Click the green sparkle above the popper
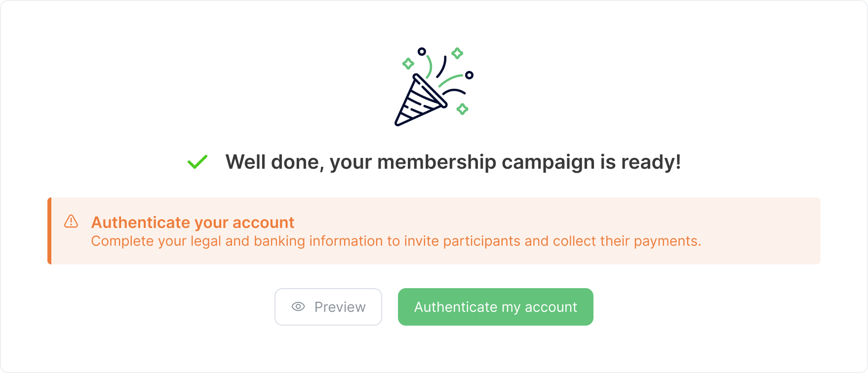This screenshot has height=373, width=868. click(458, 52)
